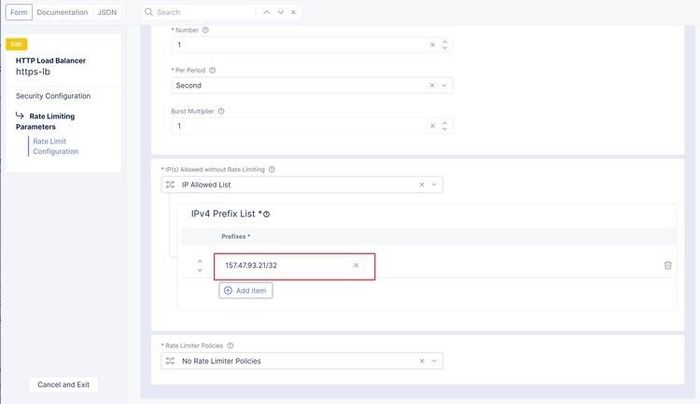700x404 pixels.
Task: Clear the Number field value
Action: click(x=432, y=45)
